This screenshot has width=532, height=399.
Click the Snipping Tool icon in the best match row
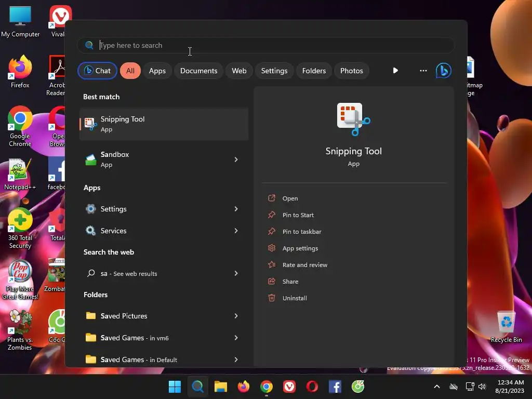90,124
